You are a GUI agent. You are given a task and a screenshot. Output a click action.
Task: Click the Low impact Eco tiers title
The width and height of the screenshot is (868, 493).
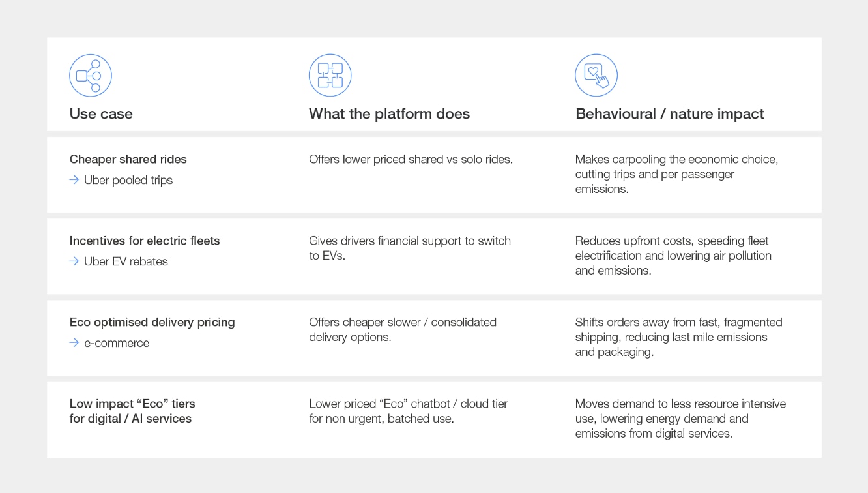point(132,411)
